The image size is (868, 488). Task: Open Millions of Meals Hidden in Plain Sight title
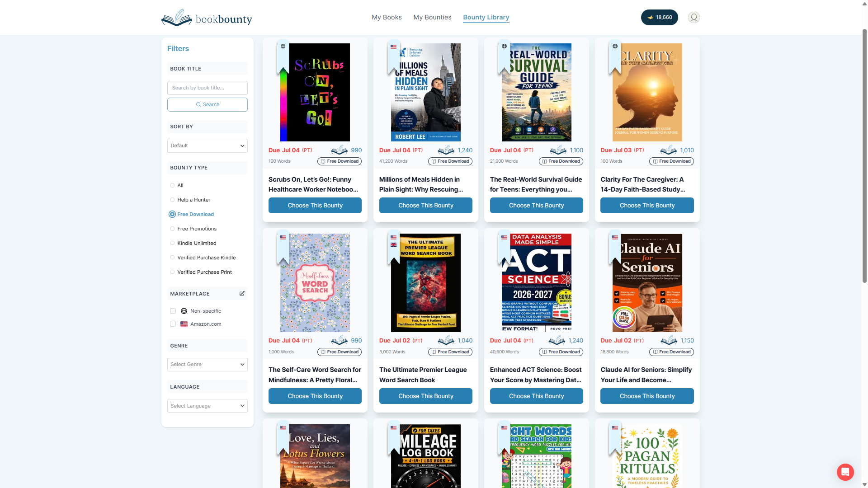point(421,184)
